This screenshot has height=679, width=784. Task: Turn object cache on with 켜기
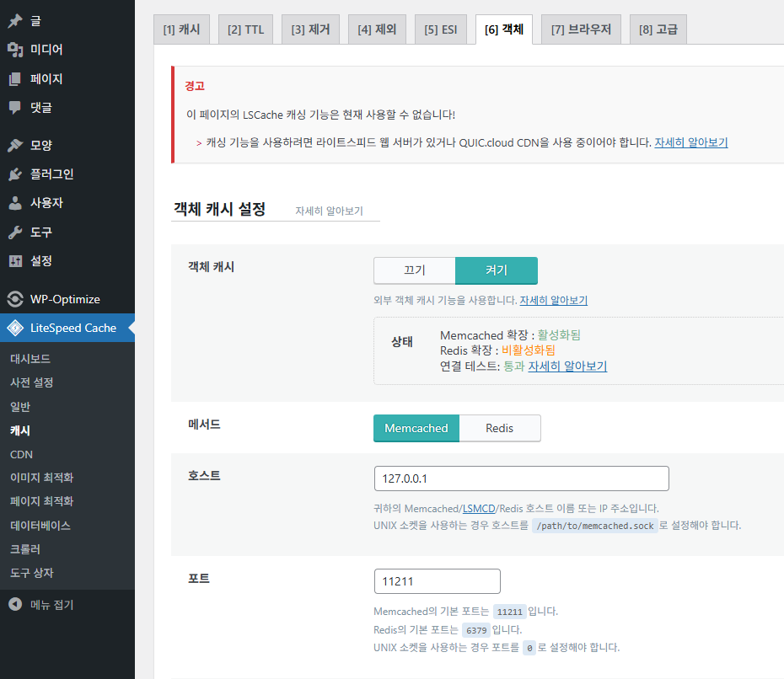(497, 270)
